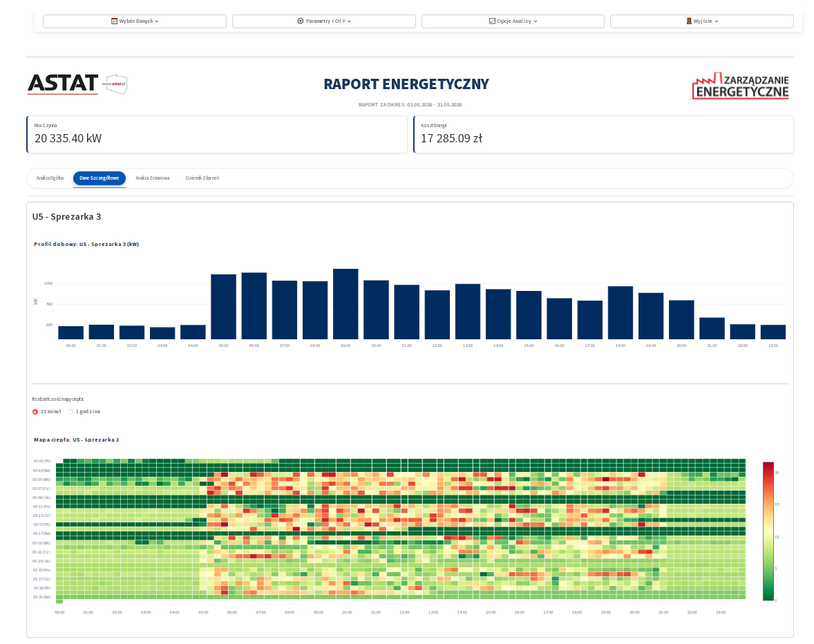Click the 05:00 bar in the daily profile
The image size is (814, 644).
pyautogui.click(x=224, y=307)
